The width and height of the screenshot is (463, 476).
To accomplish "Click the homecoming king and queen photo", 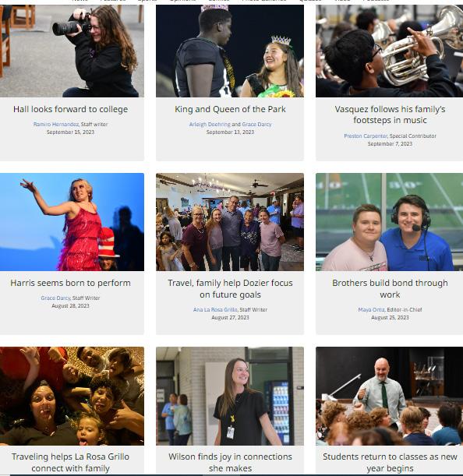I will 230,51.
